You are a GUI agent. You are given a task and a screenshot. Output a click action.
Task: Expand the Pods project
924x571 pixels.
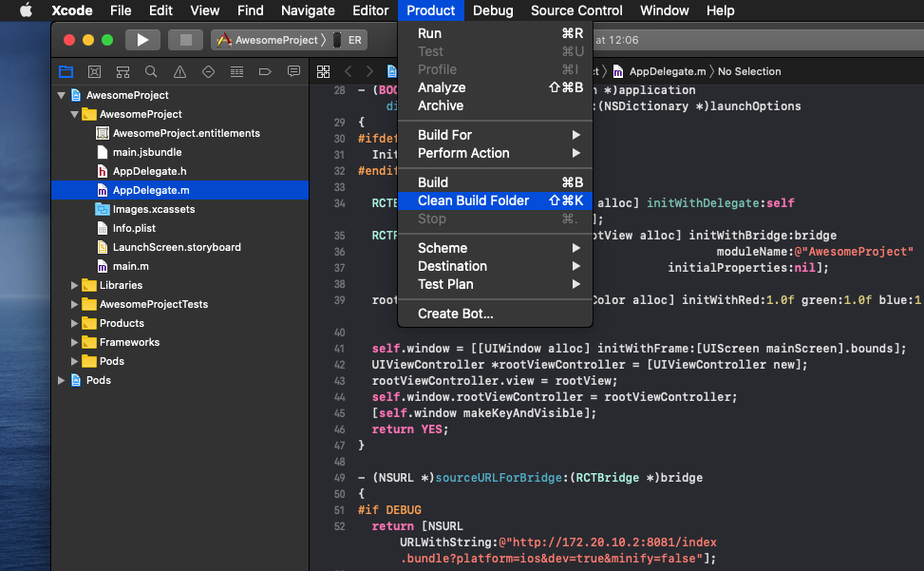pyautogui.click(x=62, y=380)
